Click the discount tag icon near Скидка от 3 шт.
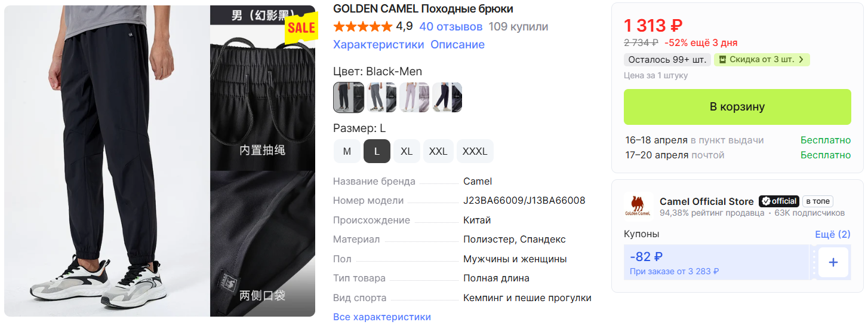The height and width of the screenshot is (325, 868). coord(722,60)
